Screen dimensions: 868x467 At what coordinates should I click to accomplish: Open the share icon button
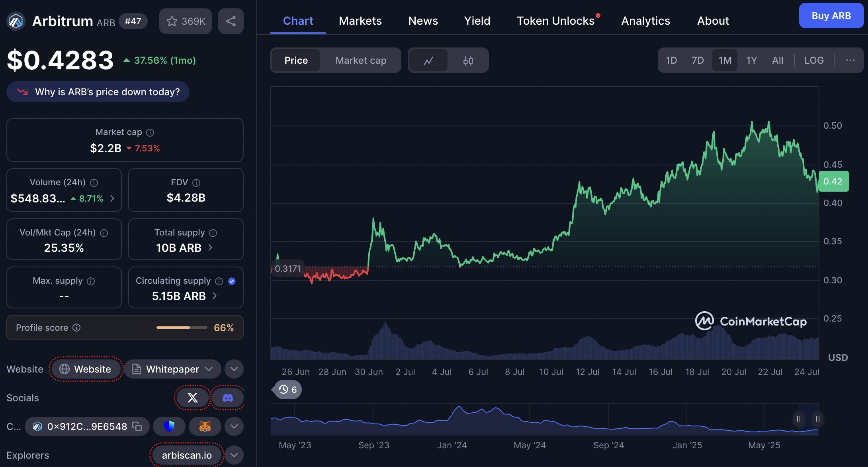tap(231, 21)
